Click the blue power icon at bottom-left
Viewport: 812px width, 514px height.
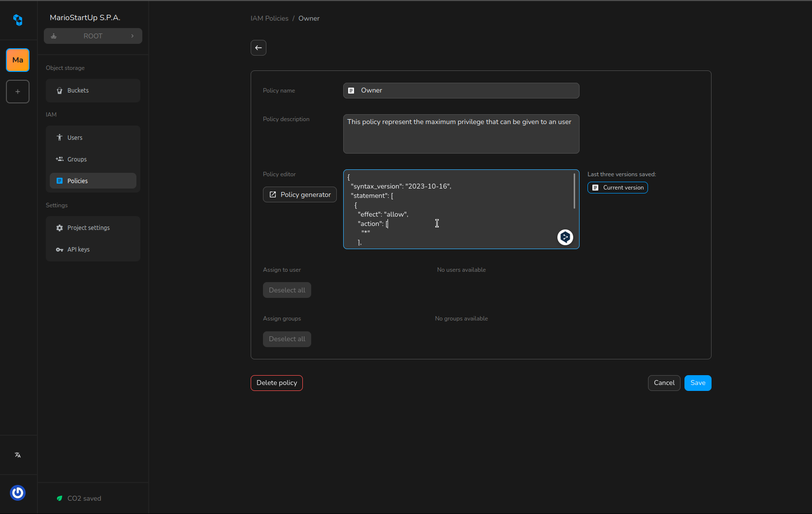tap(18, 492)
